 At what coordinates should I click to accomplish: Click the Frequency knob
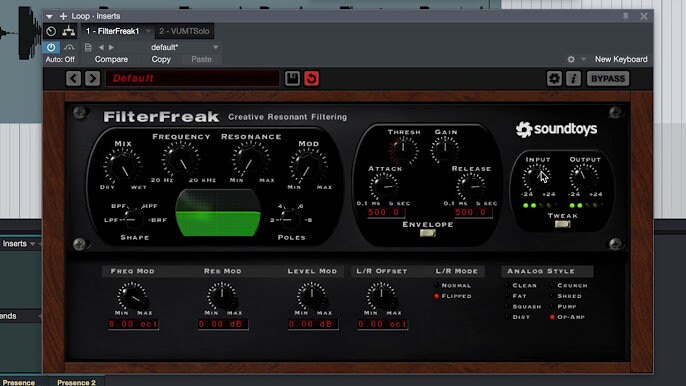pyautogui.click(x=181, y=161)
